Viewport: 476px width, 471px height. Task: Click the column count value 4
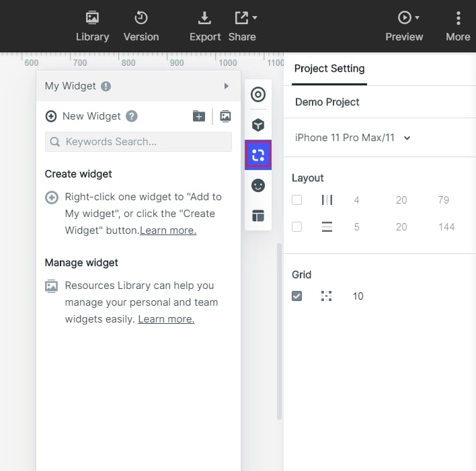pos(356,200)
